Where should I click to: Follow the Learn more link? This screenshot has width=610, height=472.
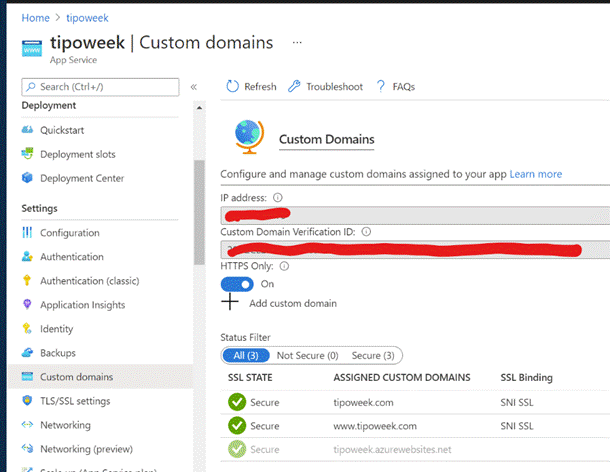click(x=536, y=174)
